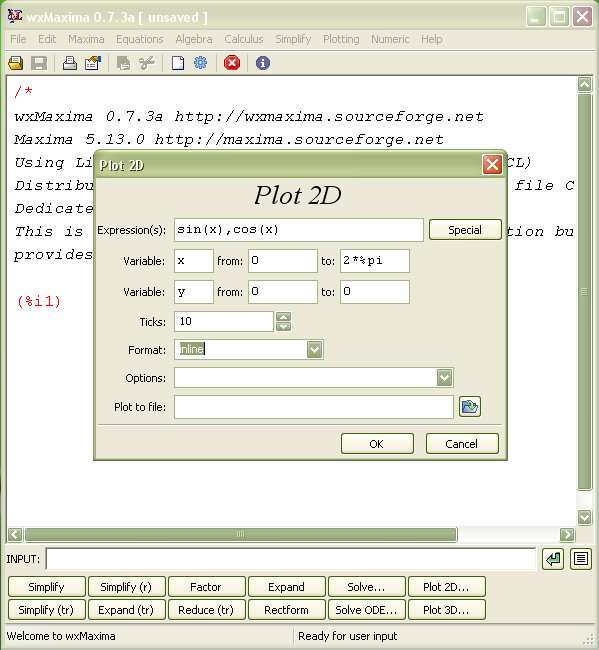Viewport: 599px width, 650px height.
Task: Click the Factor button
Action: pyautogui.click(x=206, y=587)
